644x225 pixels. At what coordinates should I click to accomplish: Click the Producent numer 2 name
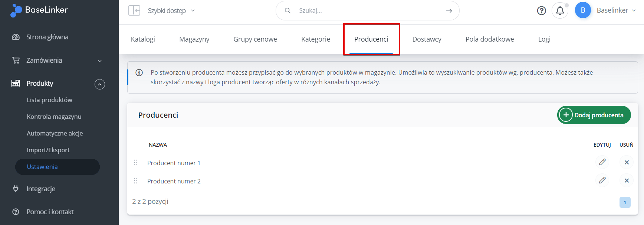coord(174,181)
